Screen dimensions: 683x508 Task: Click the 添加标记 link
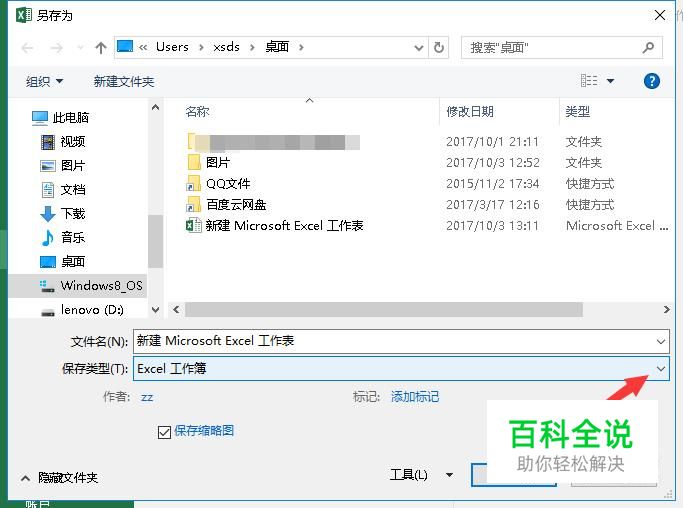point(415,397)
